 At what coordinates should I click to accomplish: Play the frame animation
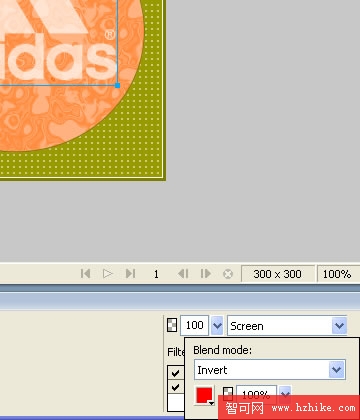tap(108, 274)
